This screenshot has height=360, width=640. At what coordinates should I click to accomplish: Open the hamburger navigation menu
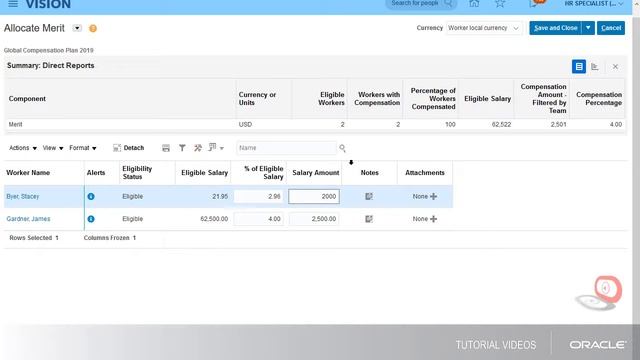point(13,4)
